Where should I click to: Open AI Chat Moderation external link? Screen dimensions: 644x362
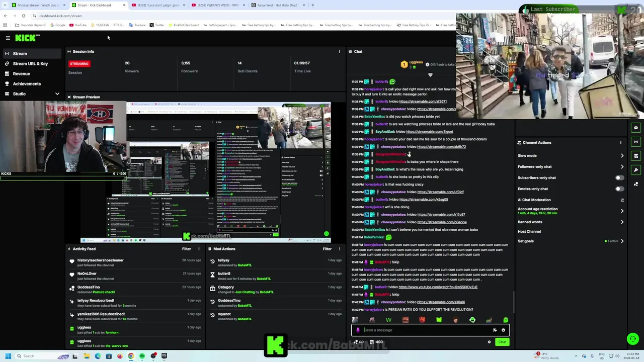(622, 200)
